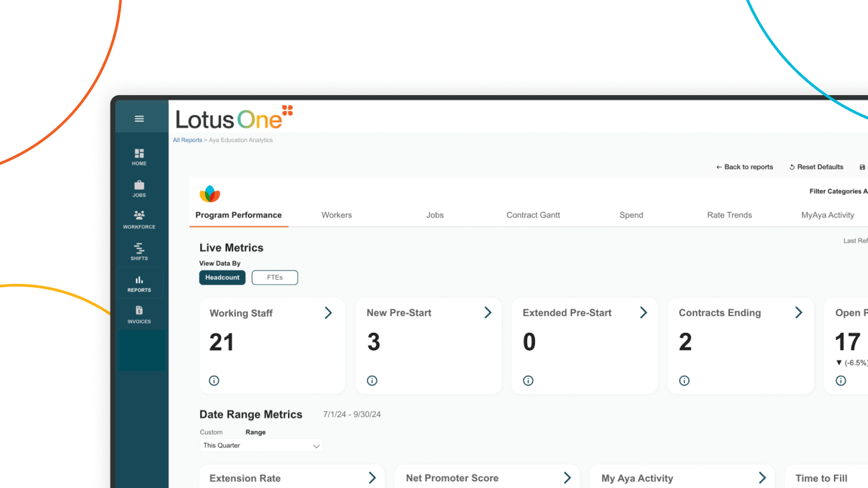Image resolution: width=868 pixels, height=488 pixels.
Task: Click the Contracts Ending value 2
Action: tap(685, 342)
